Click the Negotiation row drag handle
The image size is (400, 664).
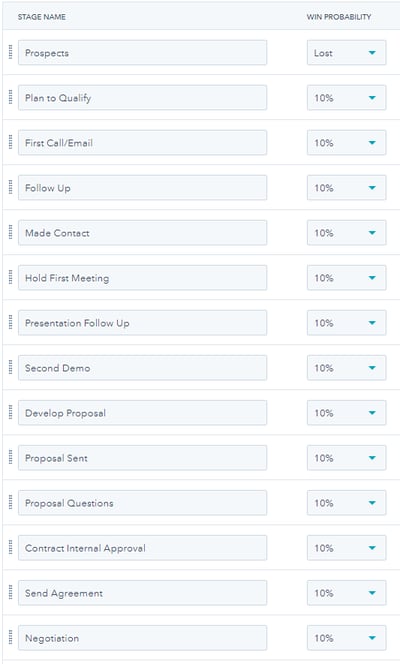point(11,638)
